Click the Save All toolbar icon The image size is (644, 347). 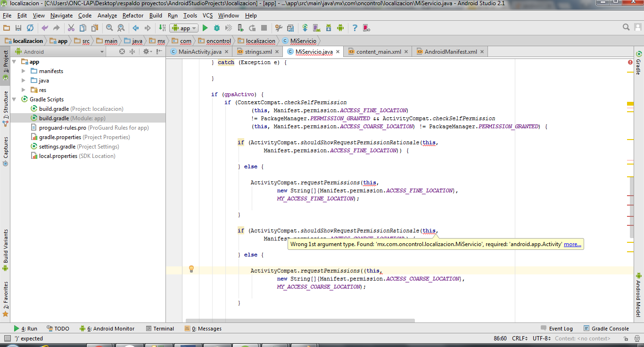[18, 28]
